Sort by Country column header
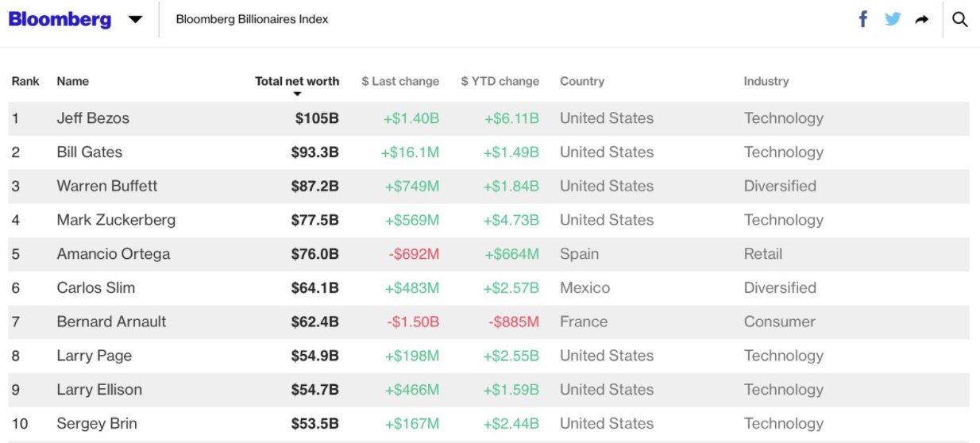The image size is (980, 443). pyautogui.click(x=582, y=81)
